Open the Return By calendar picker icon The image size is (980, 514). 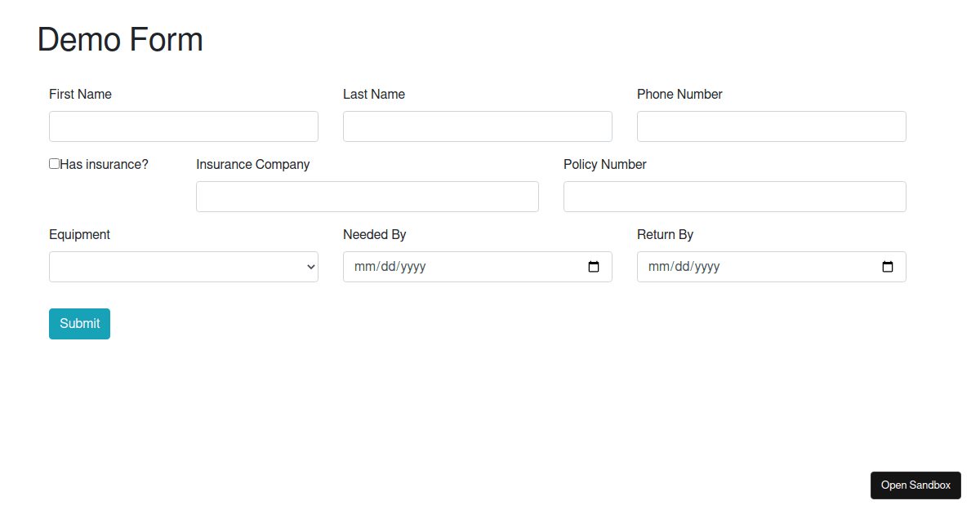tap(888, 267)
